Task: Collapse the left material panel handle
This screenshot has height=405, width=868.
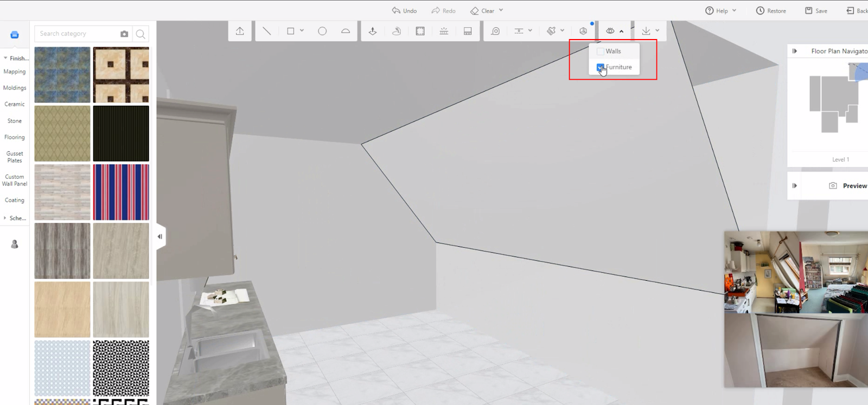Action: [x=160, y=237]
